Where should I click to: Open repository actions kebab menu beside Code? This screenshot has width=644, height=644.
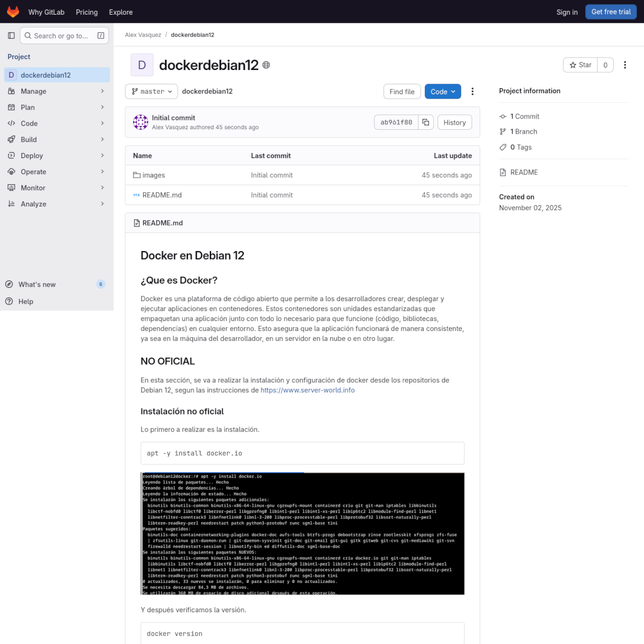point(472,92)
